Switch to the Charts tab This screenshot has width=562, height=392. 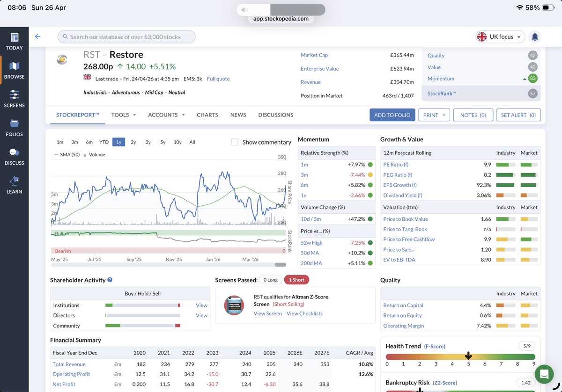[x=207, y=115]
